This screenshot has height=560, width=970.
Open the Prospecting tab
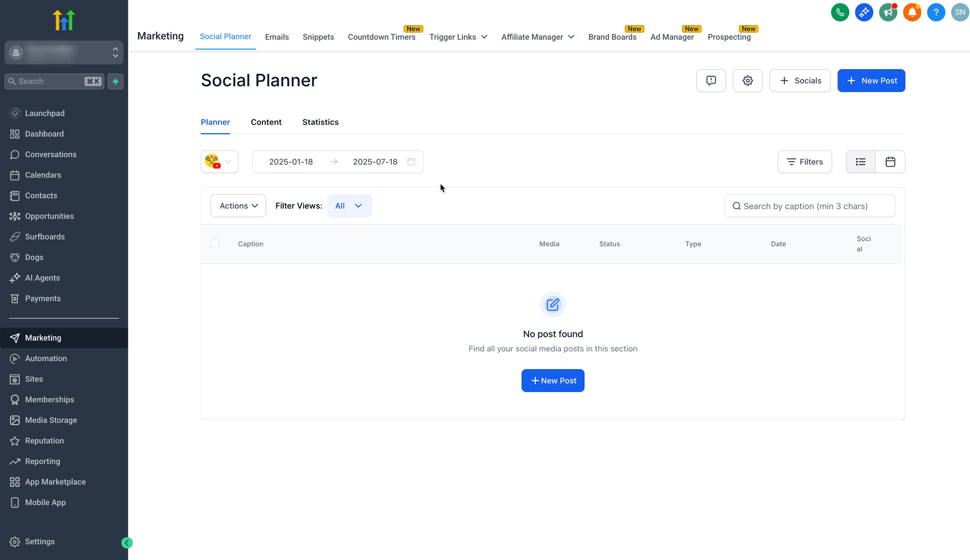[729, 37]
